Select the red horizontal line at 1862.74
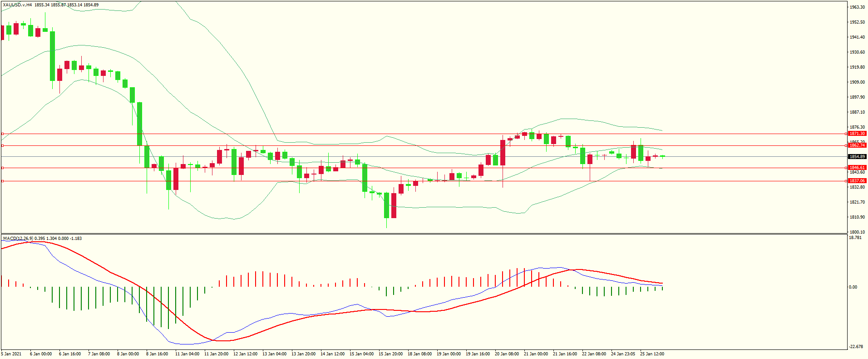The width and height of the screenshot is (868, 359). tap(424, 145)
